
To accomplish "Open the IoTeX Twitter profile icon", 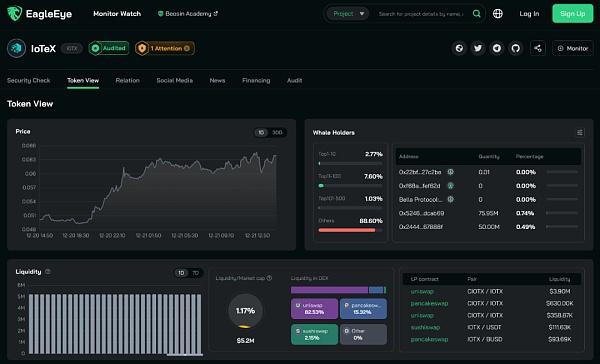I will (x=478, y=49).
